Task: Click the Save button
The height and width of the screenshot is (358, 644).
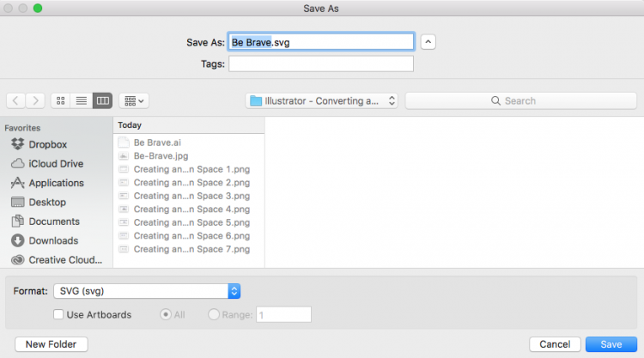Action: [611, 344]
